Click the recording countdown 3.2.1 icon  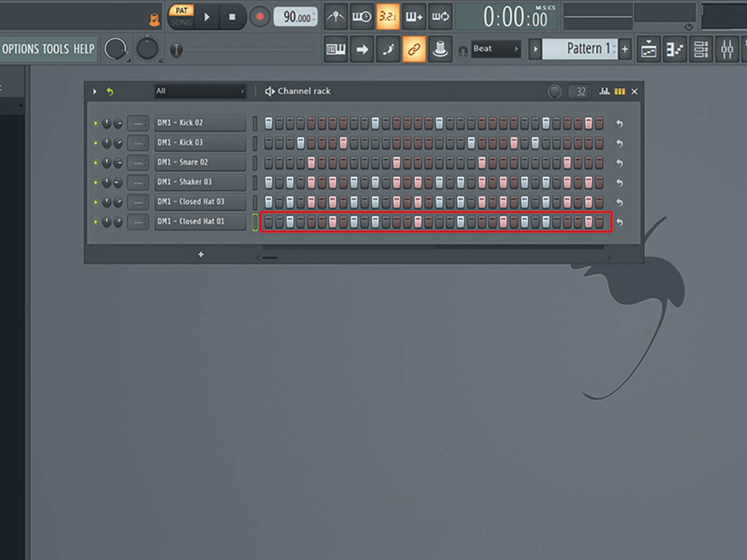pyautogui.click(x=388, y=17)
